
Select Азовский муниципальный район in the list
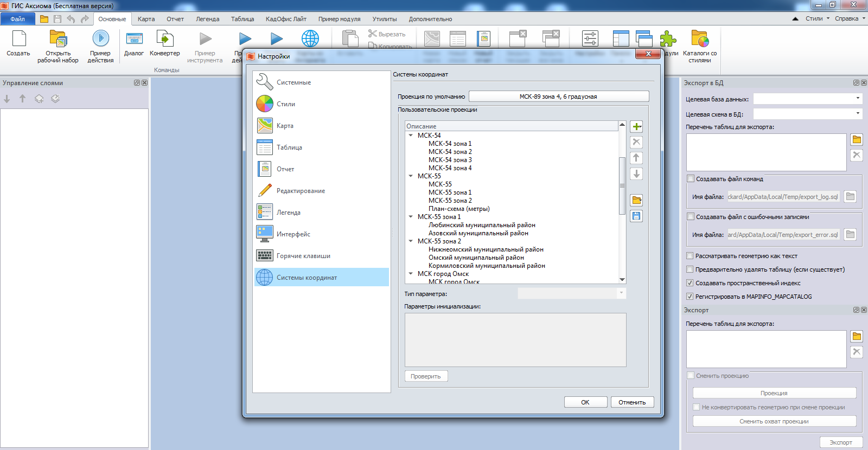(x=478, y=233)
